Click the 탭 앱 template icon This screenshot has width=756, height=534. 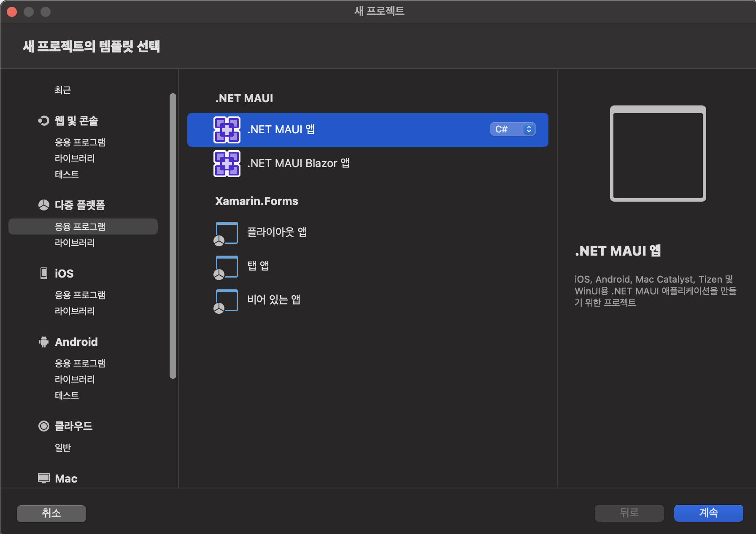226,267
